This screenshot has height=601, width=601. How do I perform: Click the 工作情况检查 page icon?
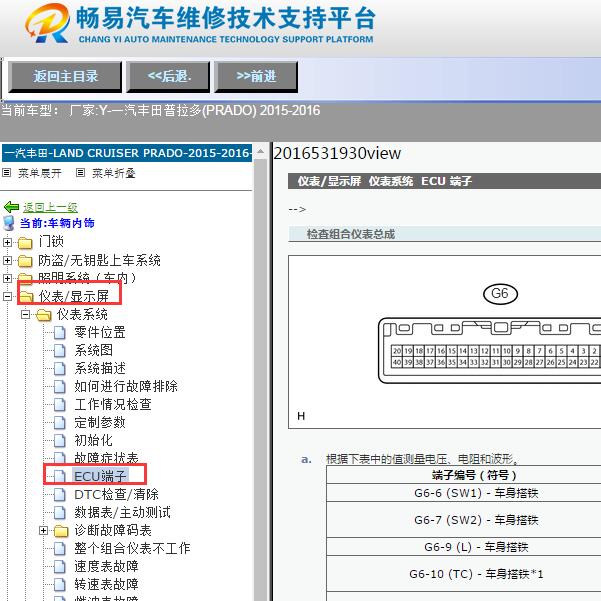(59, 405)
